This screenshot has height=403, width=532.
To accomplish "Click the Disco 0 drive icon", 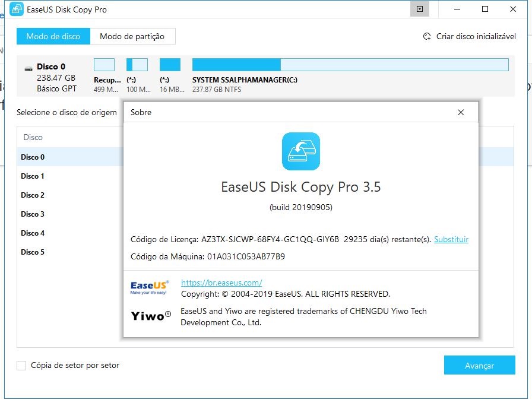I will click(28, 68).
